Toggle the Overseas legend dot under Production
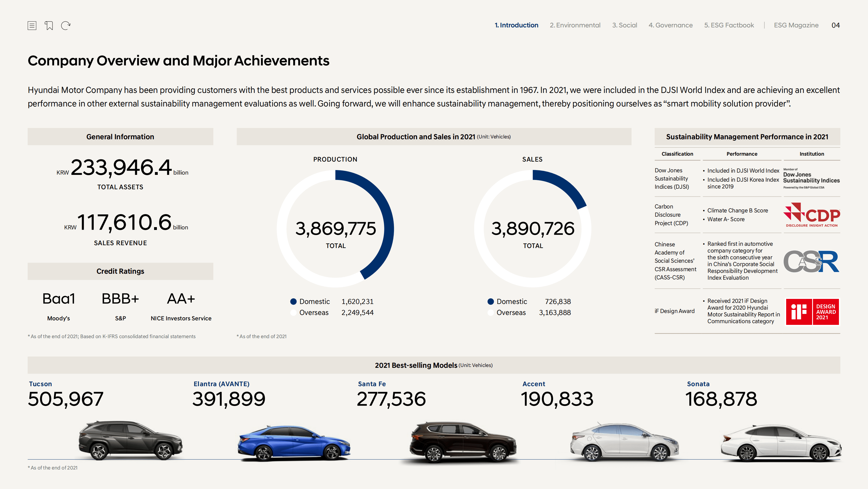Screen dimensions: 868x489 pyautogui.click(x=293, y=313)
